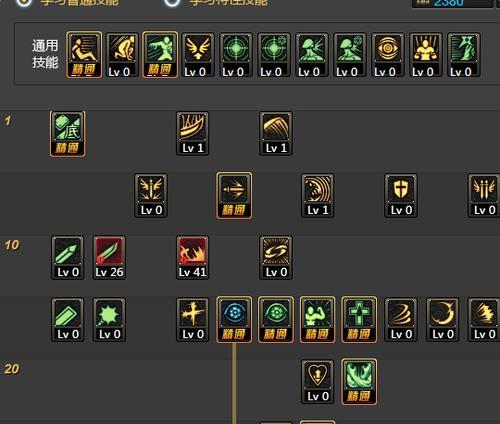Screen dimensions: 500x424
Task: Select the shield with cross skill icon
Action: [401, 195]
